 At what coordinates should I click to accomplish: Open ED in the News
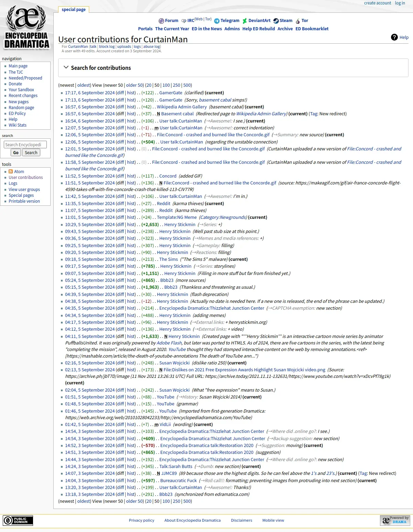pyautogui.click(x=207, y=29)
